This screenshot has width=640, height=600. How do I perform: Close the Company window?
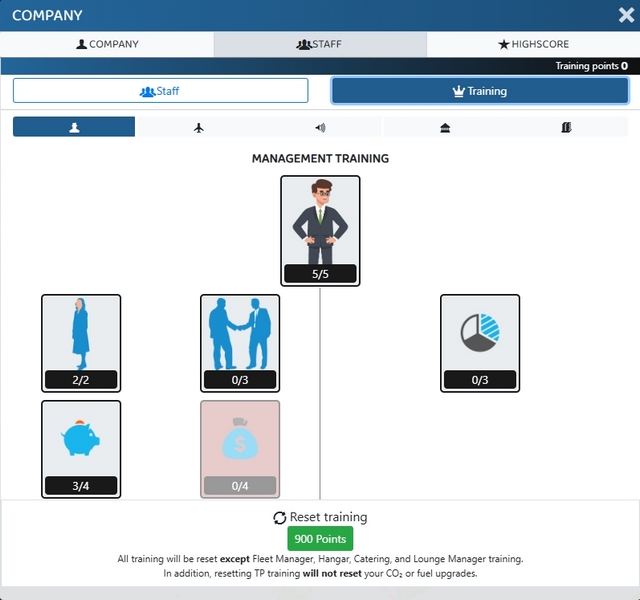tap(626, 15)
